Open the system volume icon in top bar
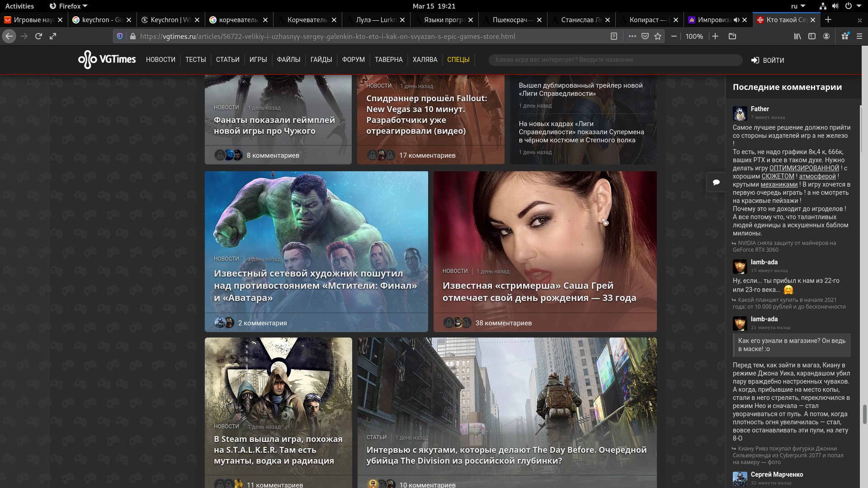Viewport: 868px width, 488px height. point(835,6)
